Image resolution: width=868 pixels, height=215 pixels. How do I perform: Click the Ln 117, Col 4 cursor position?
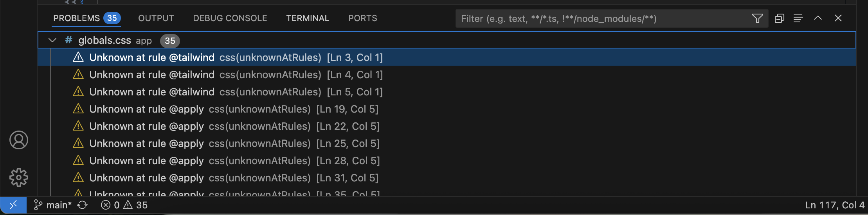click(x=834, y=205)
